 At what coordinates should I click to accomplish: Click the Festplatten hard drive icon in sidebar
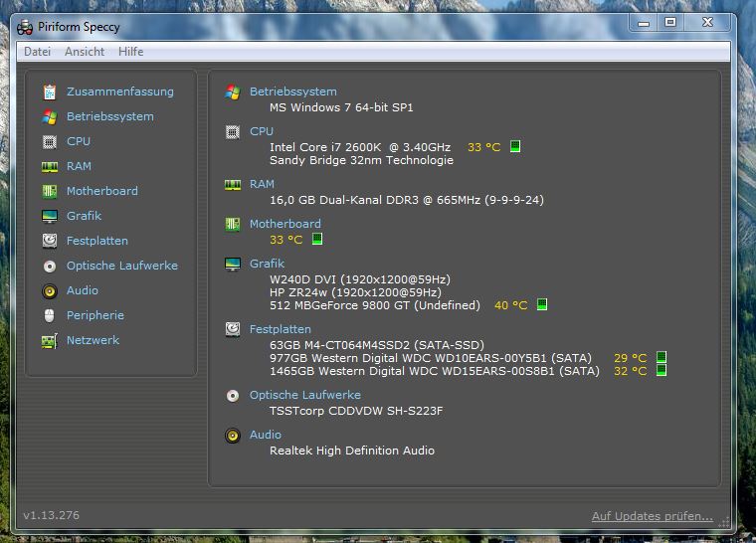pyautogui.click(x=50, y=241)
